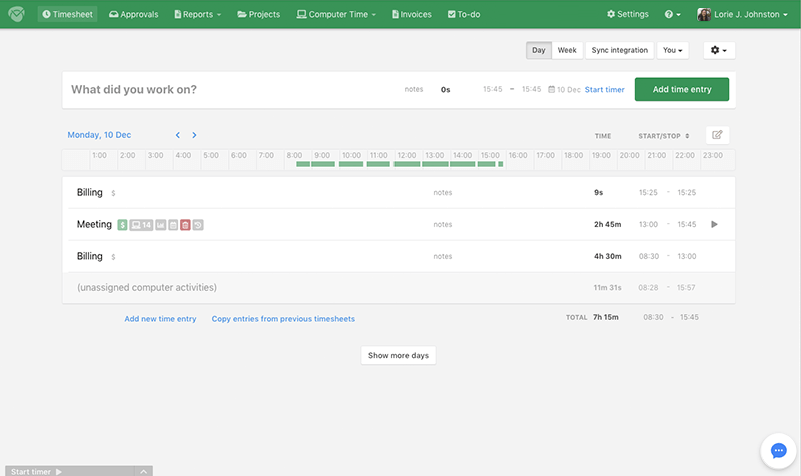Click the 0s duration field

pyautogui.click(x=445, y=89)
